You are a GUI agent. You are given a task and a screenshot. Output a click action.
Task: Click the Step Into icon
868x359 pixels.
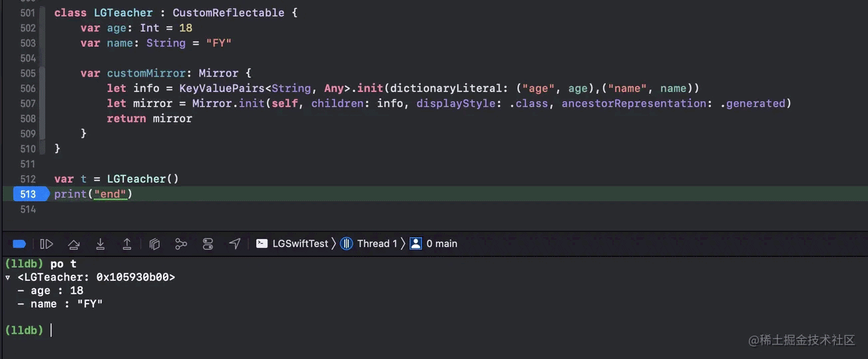[x=101, y=244]
